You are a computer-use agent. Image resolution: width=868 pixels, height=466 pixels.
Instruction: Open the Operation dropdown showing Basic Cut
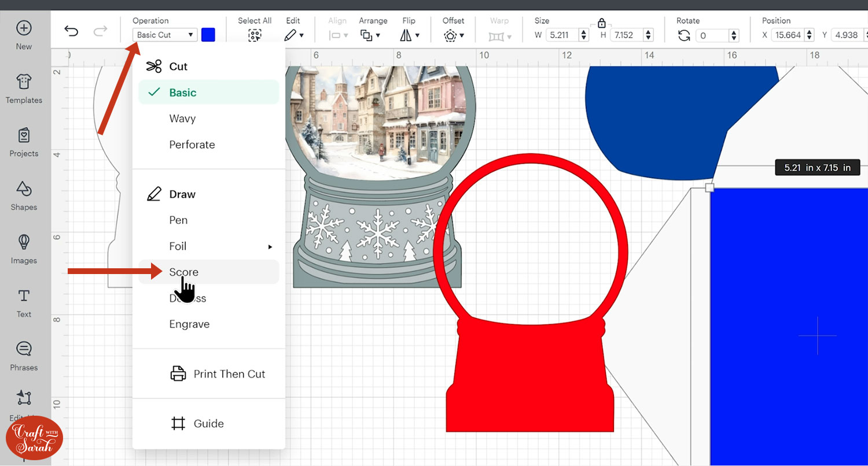(165, 35)
